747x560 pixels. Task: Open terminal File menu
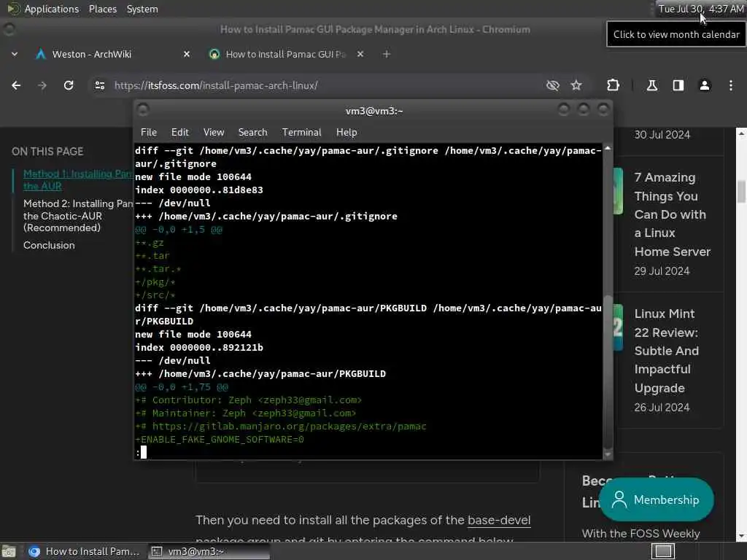(x=149, y=133)
